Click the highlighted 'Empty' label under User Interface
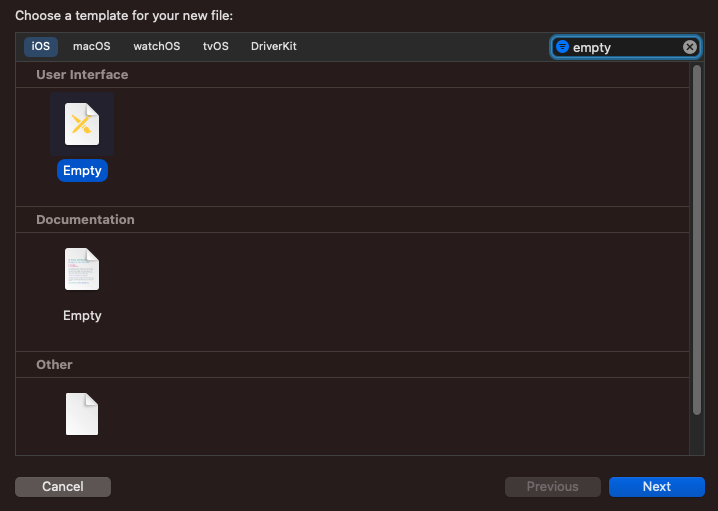The width and height of the screenshot is (718, 511). click(82, 170)
